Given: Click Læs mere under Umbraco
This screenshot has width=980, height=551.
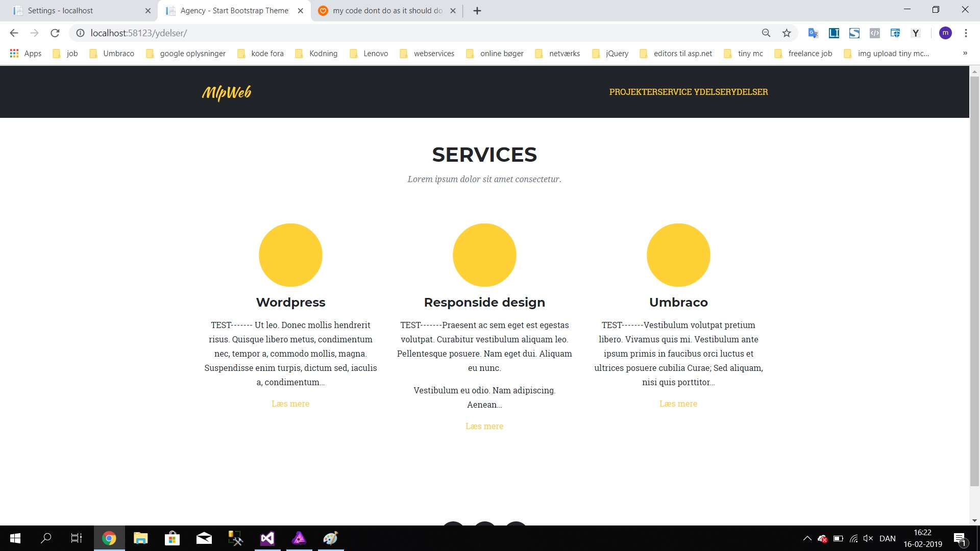Looking at the screenshot, I should coord(678,404).
